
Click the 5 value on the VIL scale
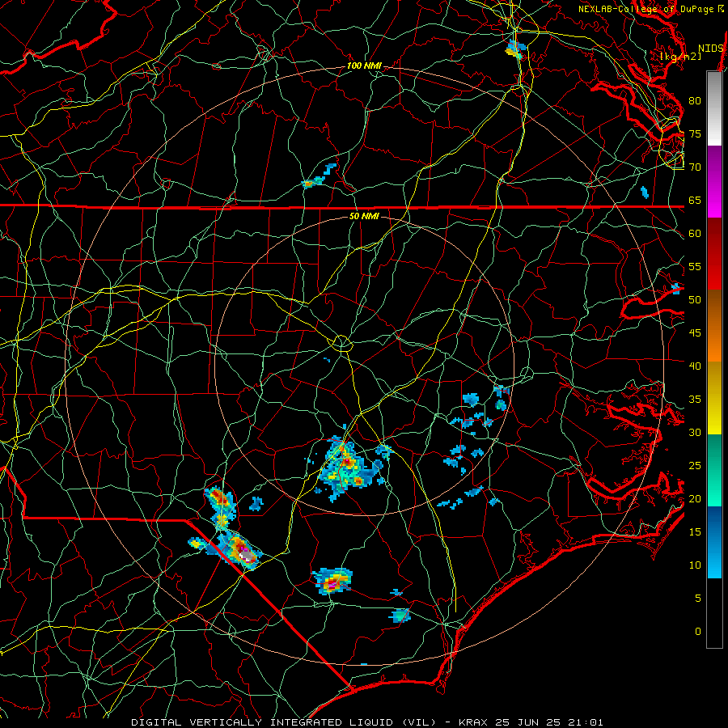click(698, 599)
